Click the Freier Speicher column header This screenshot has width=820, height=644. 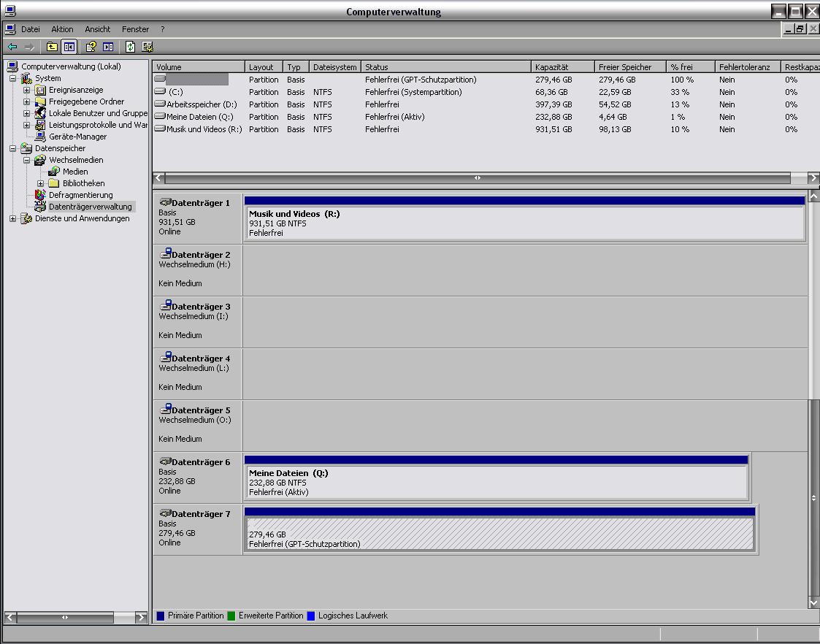(629, 67)
